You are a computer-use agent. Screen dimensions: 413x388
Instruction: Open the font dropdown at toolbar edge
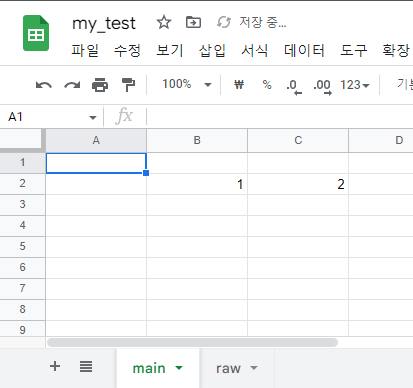[x=405, y=84]
